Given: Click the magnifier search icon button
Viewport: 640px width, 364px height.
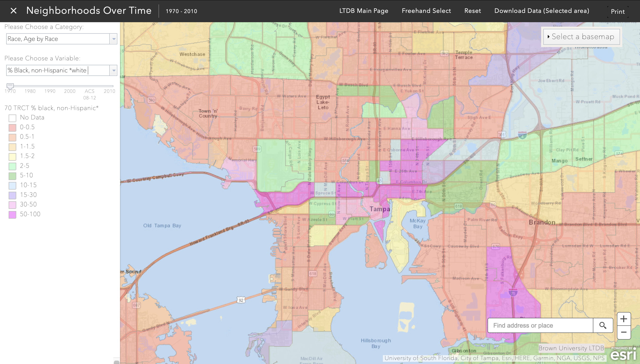Looking at the screenshot, I should pyautogui.click(x=603, y=325).
